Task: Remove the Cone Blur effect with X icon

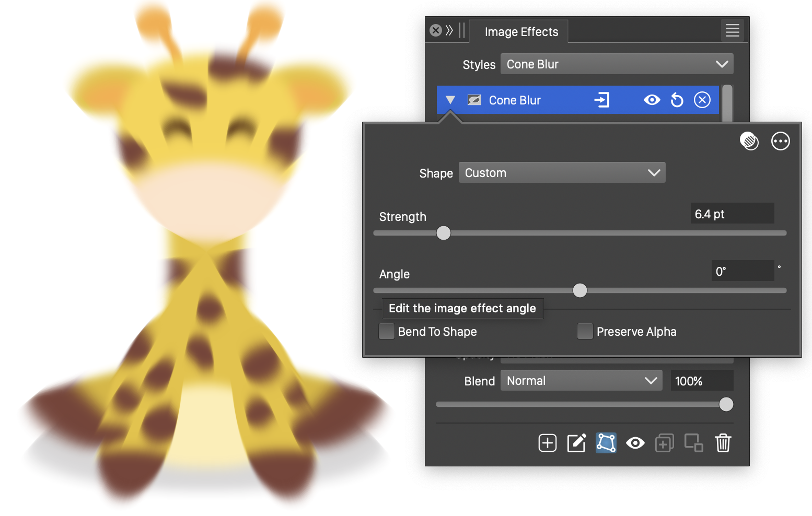Action: (x=702, y=100)
